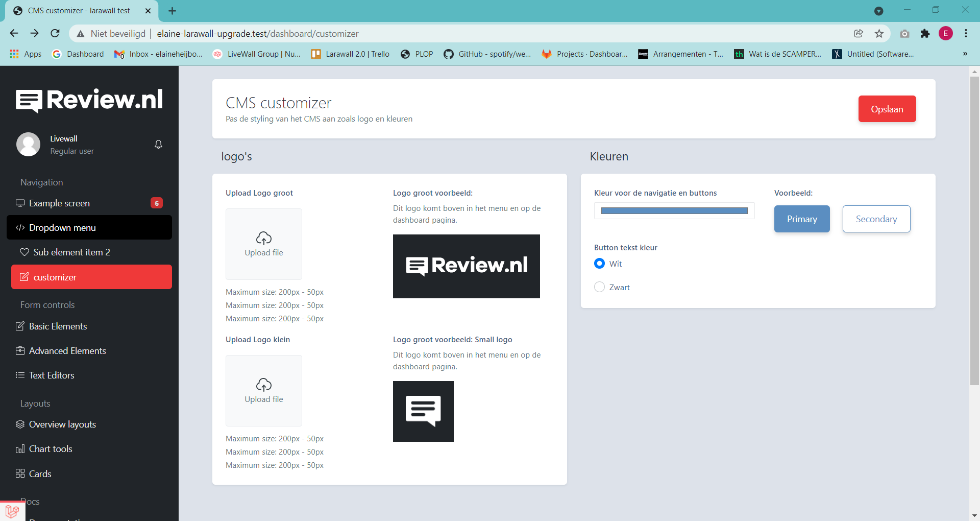Show more bookmarks with the chevron
980x521 pixels.
point(965,54)
